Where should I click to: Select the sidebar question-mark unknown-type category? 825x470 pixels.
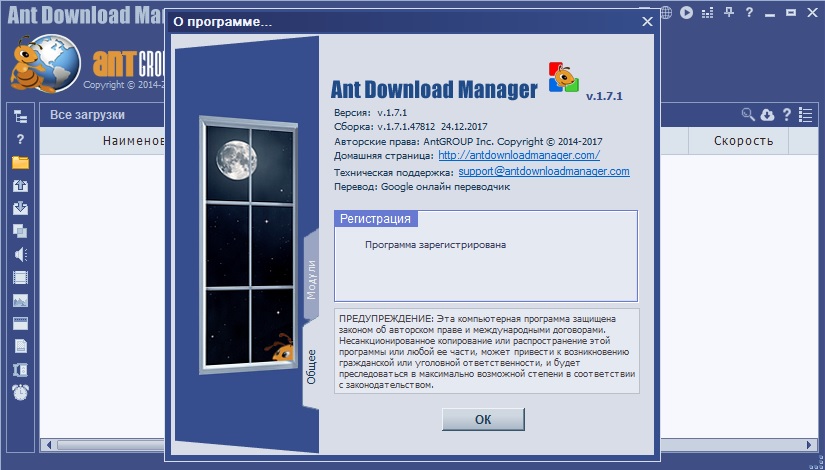tap(21, 139)
